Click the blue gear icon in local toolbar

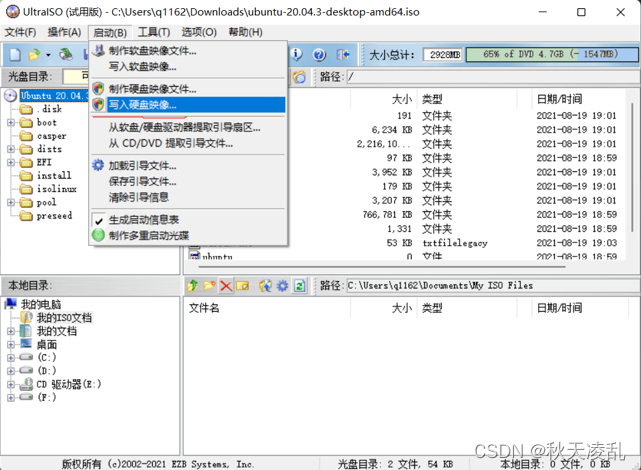click(282, 286)
